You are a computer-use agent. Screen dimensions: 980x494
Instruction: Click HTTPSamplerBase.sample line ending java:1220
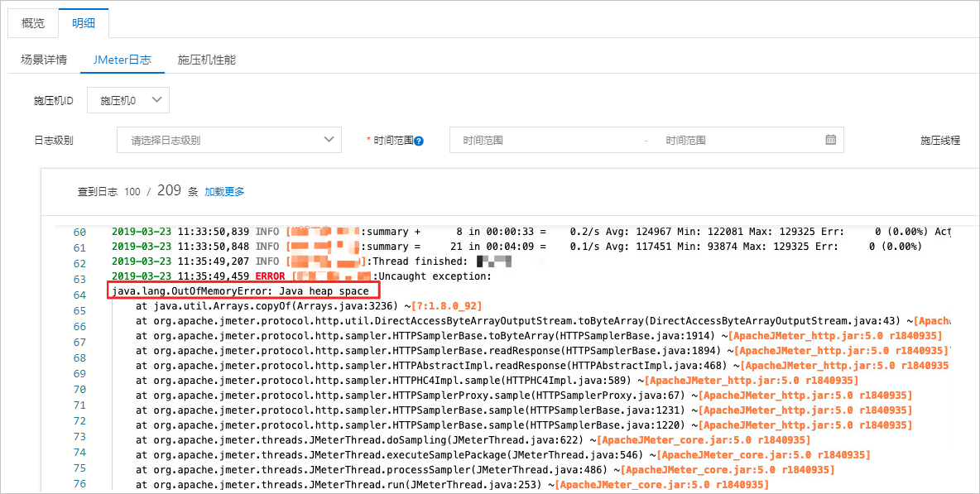point(524,425)
